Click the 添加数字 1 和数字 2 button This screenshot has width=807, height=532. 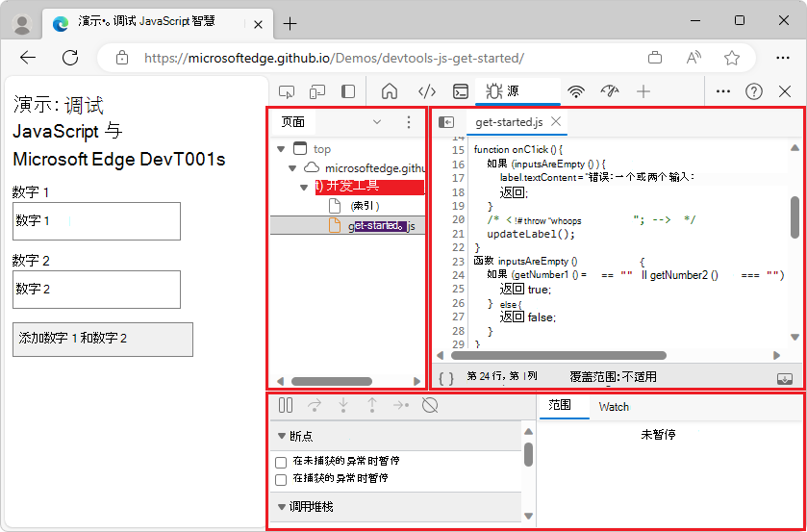click(x=103, y=339)
